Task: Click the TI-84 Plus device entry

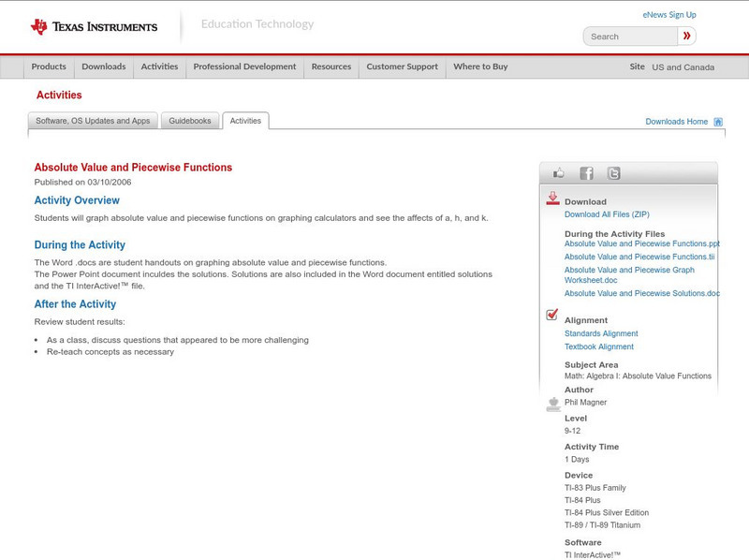Action: [x=582, y=500]
